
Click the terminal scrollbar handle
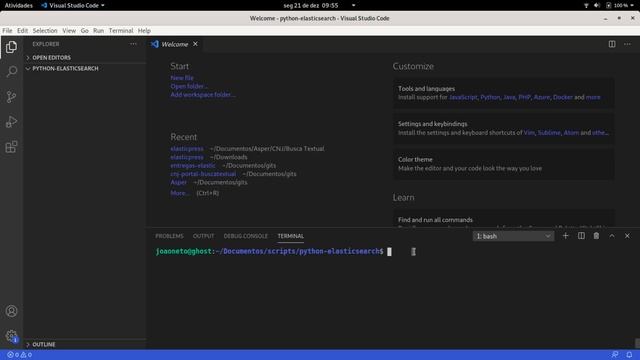point(637,343)
